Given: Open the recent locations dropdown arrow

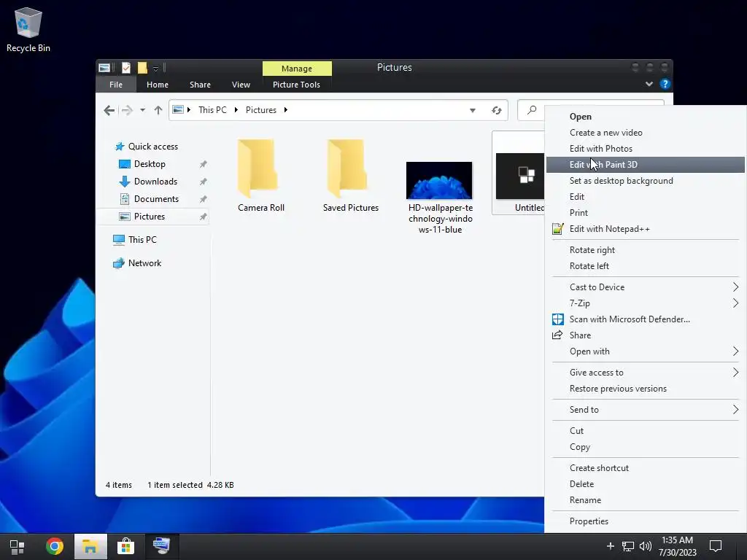Looking at the screenshot, I should [x=142, y=110].
